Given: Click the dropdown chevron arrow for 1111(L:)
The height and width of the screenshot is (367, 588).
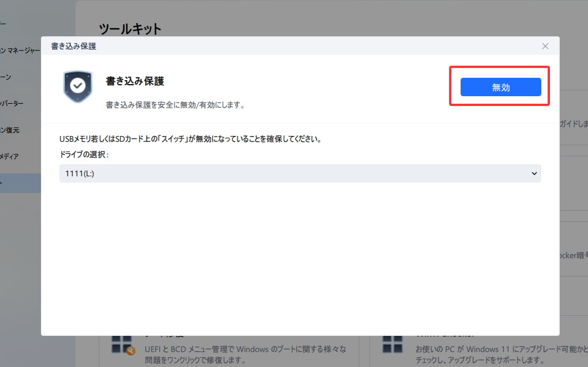Looking at the screenshot, I should pos(534,173).
